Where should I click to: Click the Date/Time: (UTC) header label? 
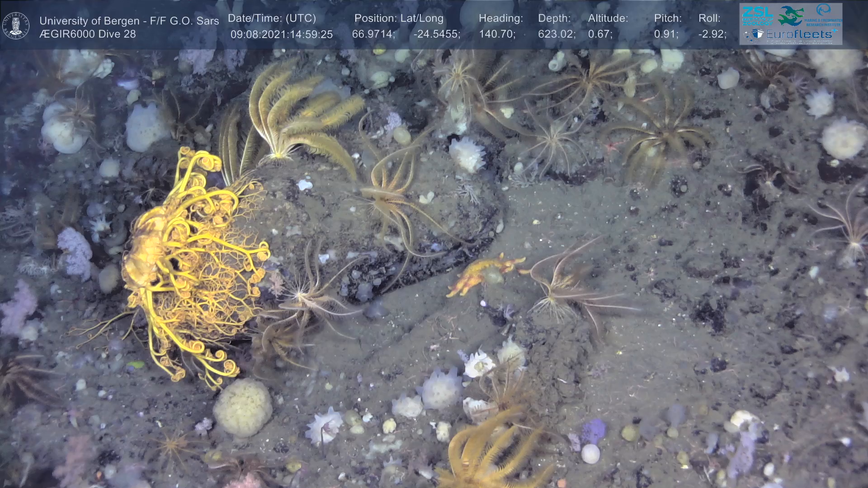(272, 18)
